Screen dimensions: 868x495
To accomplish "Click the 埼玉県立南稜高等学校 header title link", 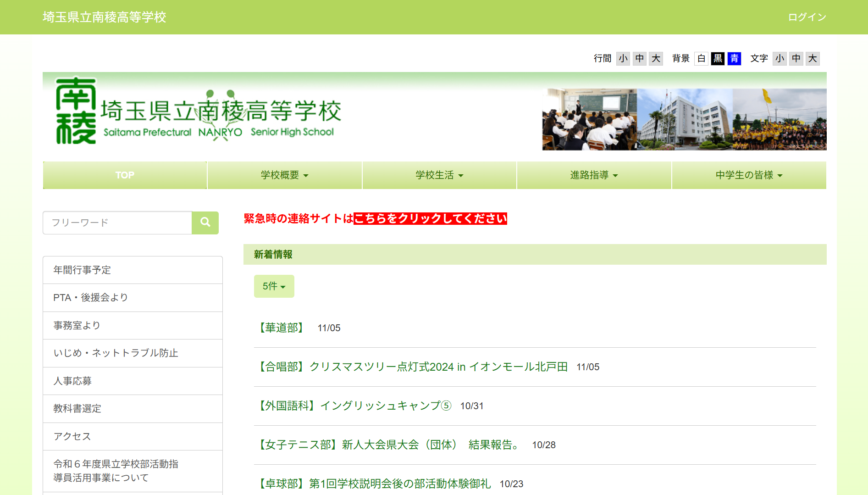I will tap(105, 17).
